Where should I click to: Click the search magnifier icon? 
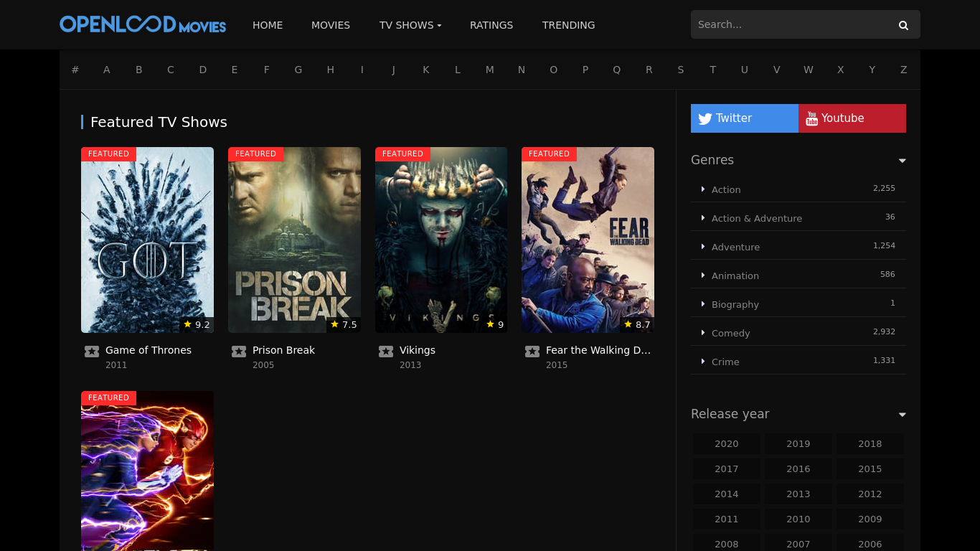click(903, 25)
